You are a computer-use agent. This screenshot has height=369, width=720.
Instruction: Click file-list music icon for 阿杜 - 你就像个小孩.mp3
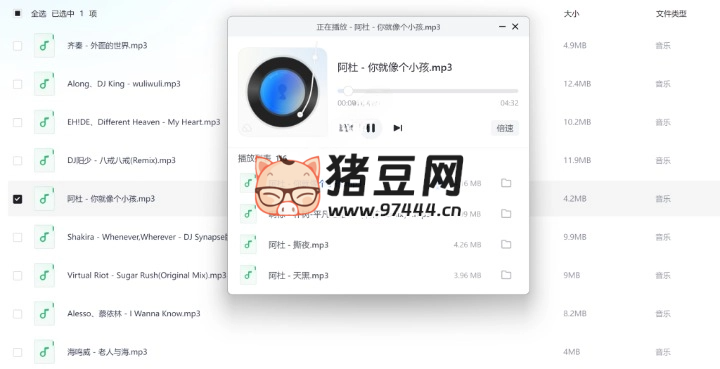45,199
